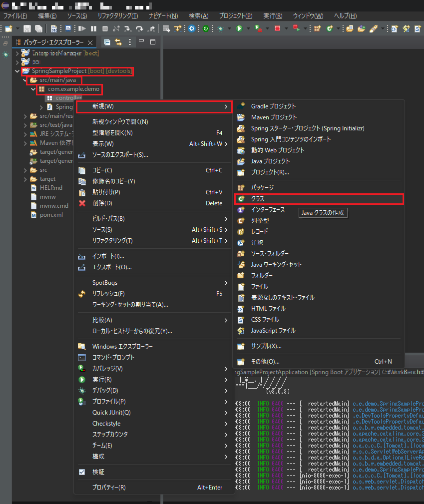Click the Step Return toolbar icon
Image resolution: width=424 pixels, height=504 pixels.
pyautogui.click(x=151, y=28)
